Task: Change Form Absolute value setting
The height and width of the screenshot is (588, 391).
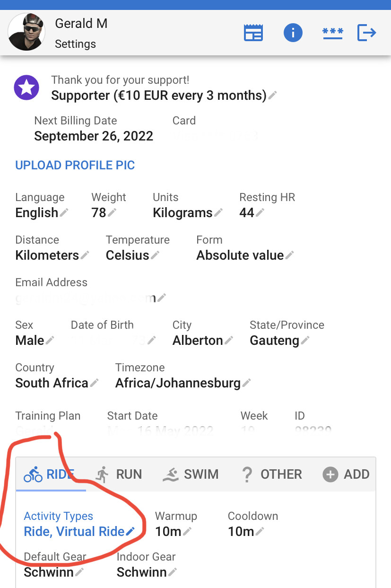Action: [245, 255]
